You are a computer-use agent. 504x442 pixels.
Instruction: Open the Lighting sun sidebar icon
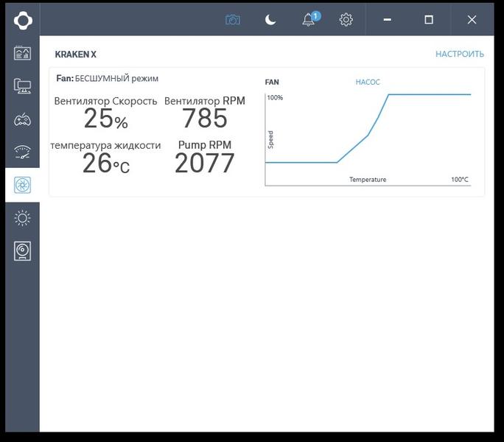[23, 218]
